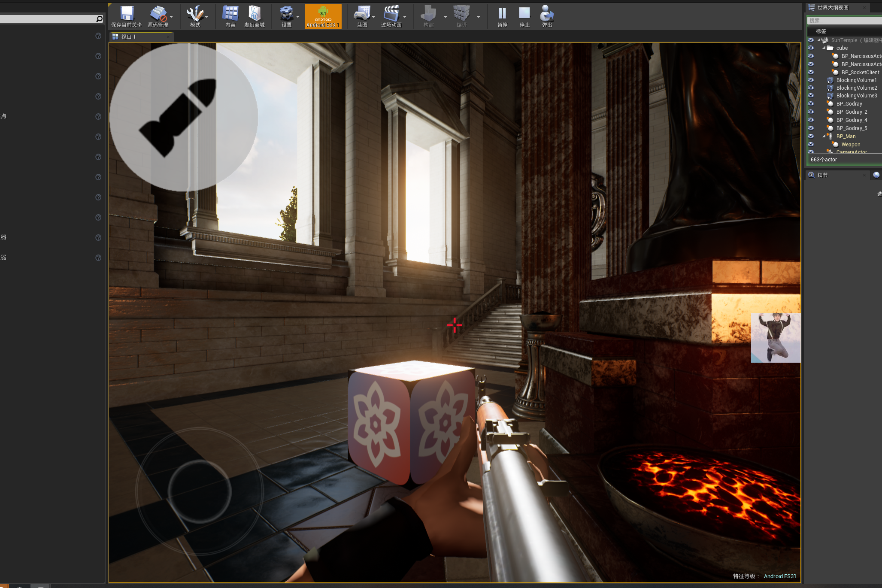Click the Eject (弹出) player icon
The height and width of the screenshot is (588, 882).
pyautogui.click(x=547, y=14)
